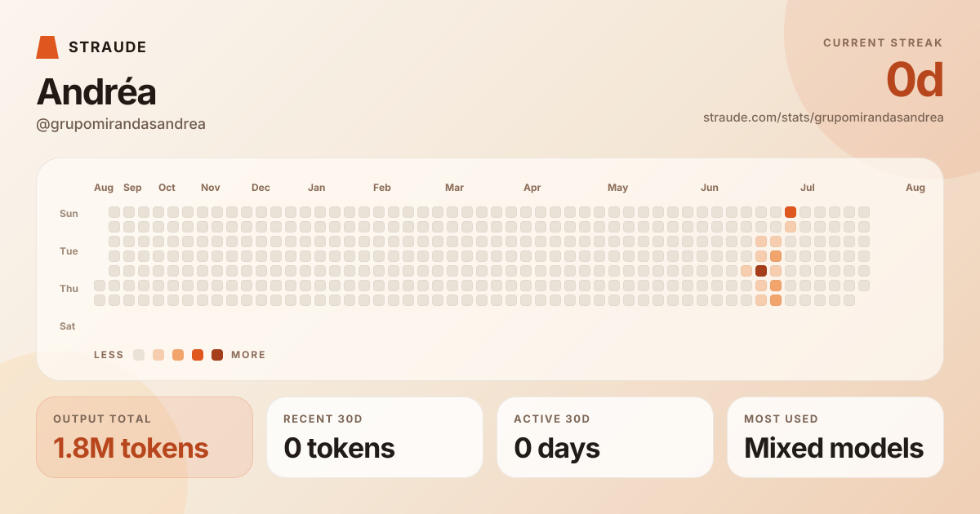Click the Thu weekday row label
Screen dimensions: 980x514
pyautogui.click(x=69, y=289)
